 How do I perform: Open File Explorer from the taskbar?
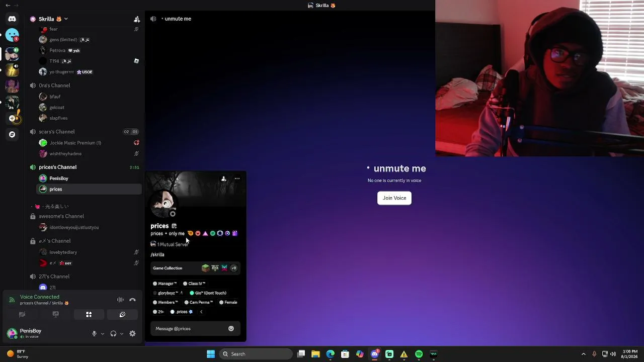[x=315, y=354]
